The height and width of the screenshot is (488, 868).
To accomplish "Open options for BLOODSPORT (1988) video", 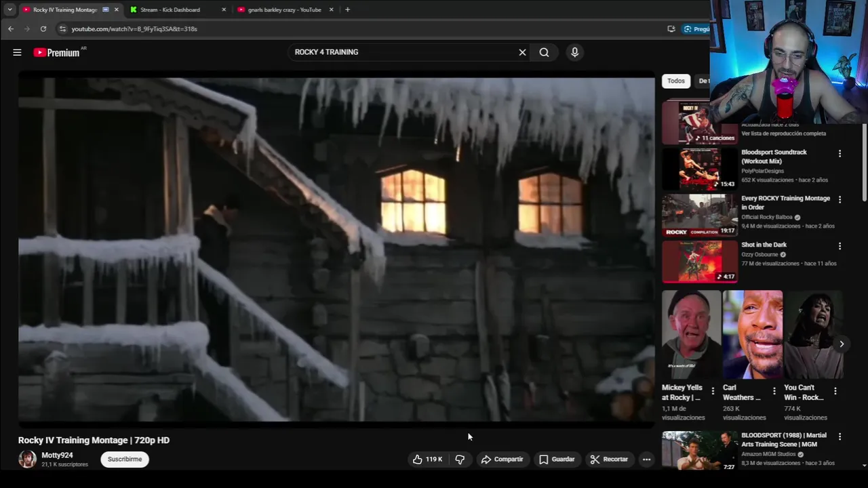I will (x=840, y=436).
